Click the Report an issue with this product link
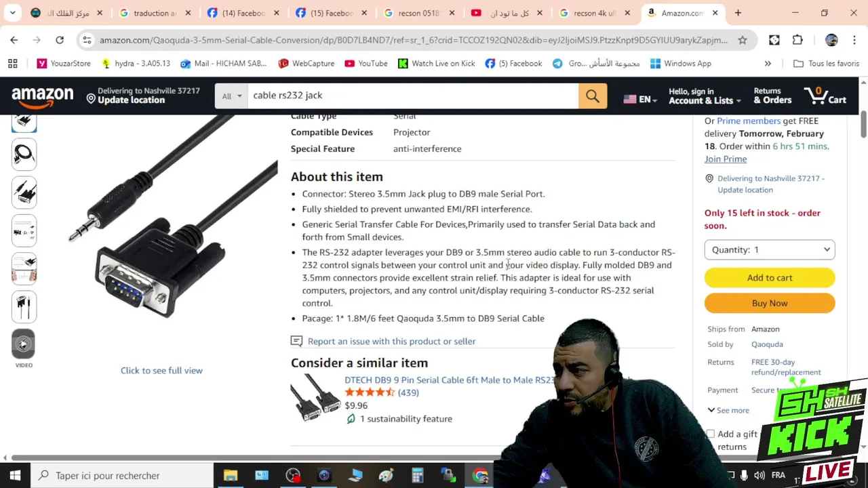 pos(391,341)
